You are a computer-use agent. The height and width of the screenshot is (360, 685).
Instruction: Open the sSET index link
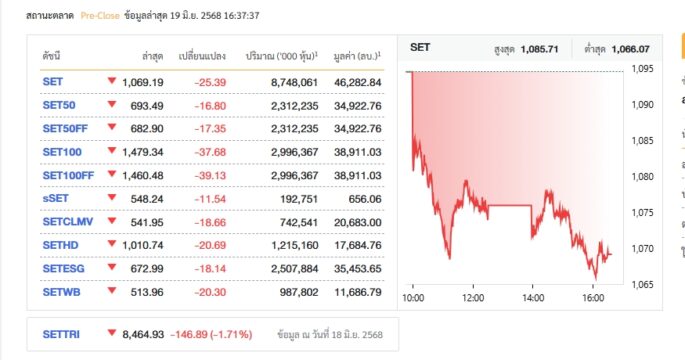point(55,198)
